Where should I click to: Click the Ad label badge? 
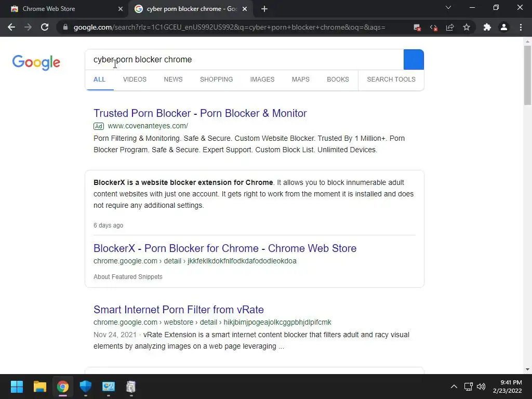pos(99,126)
